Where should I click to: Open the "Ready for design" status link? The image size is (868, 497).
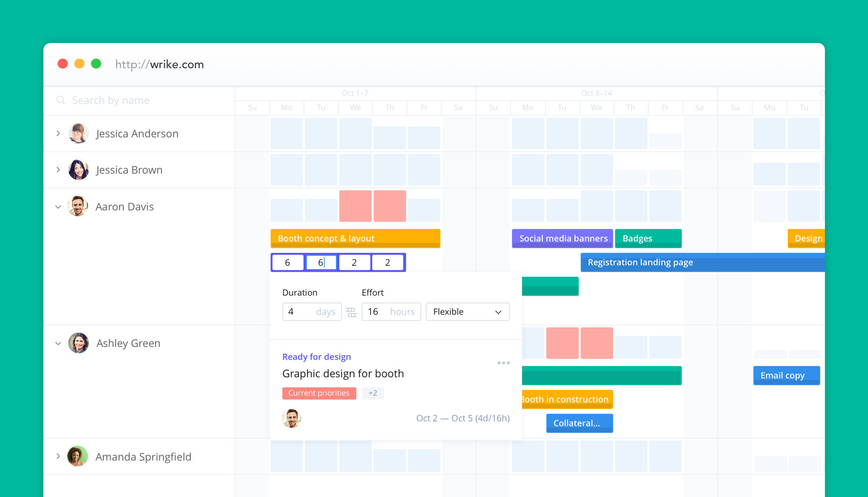(x=316, y=356)
